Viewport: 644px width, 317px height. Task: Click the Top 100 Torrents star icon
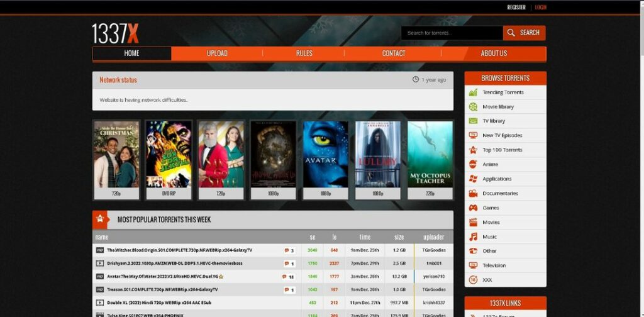point(473,150)
